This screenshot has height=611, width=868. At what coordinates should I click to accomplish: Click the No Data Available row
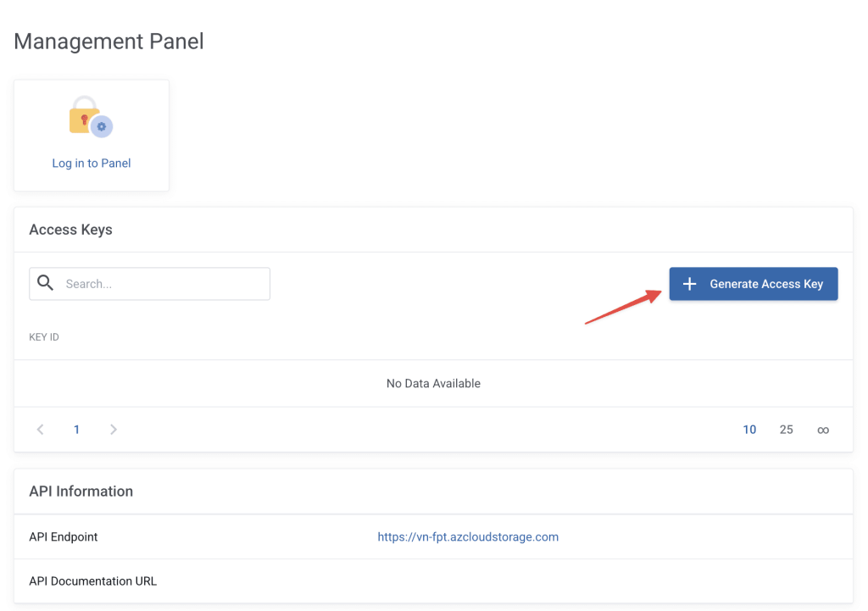click(433, 383)
